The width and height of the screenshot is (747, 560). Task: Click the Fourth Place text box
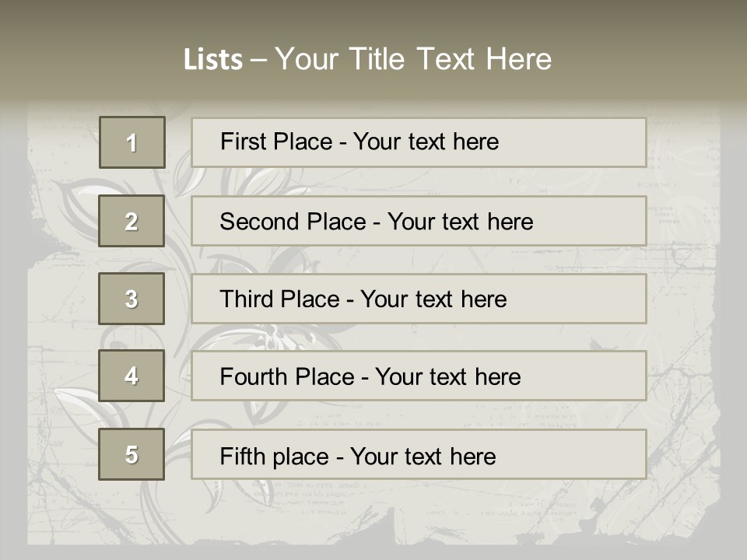pos(419,376)
